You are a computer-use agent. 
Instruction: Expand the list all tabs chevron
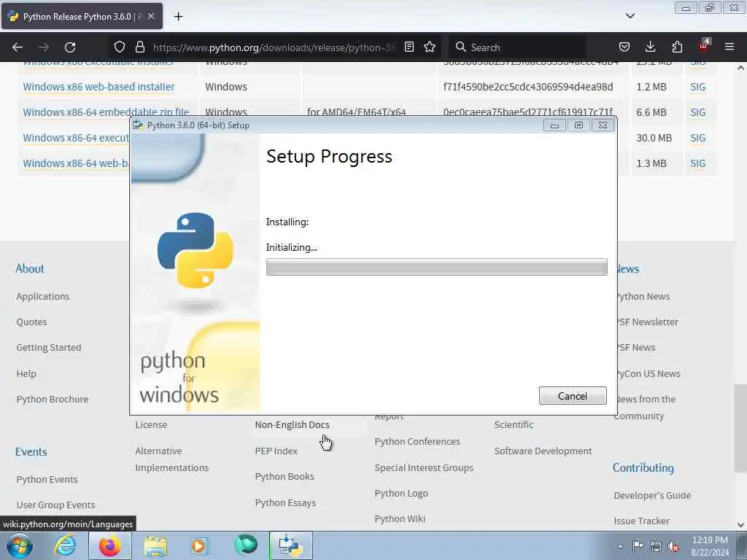pyautogui.click(x=630, y=16)
